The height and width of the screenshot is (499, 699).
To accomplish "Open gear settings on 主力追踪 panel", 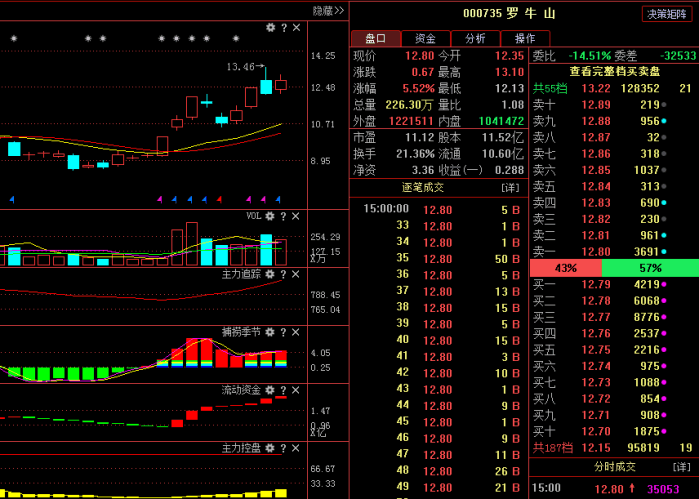I will pyautogui.click(x=270, y=273).
